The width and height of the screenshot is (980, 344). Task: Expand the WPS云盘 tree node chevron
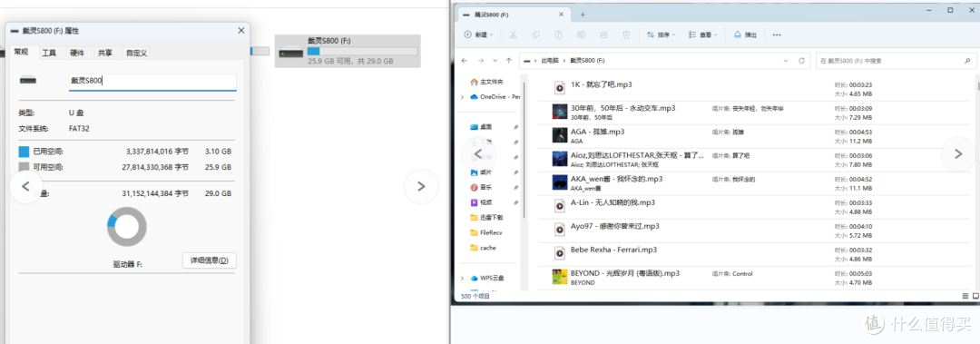[x=462, y=278]
